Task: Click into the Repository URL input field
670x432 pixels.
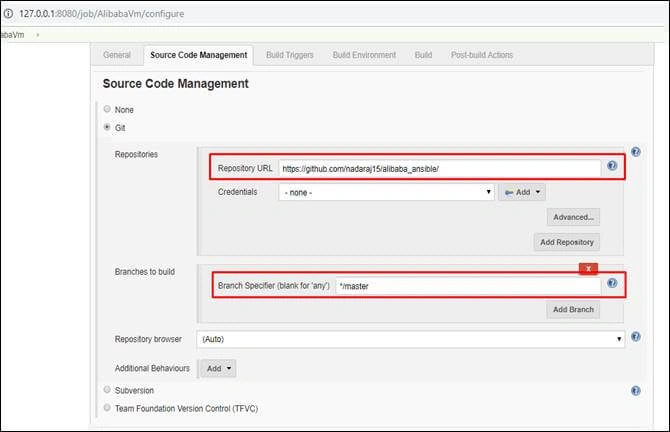Action: 440,169
